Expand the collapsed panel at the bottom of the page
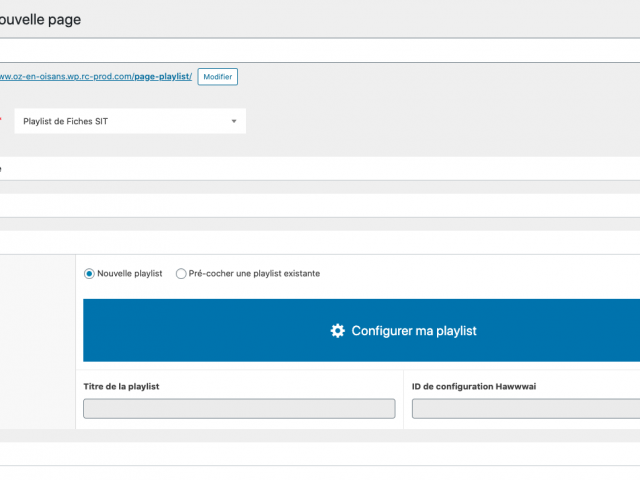This screenshot has width=640, height=480. pyautogui.click(x=320, y=454)
